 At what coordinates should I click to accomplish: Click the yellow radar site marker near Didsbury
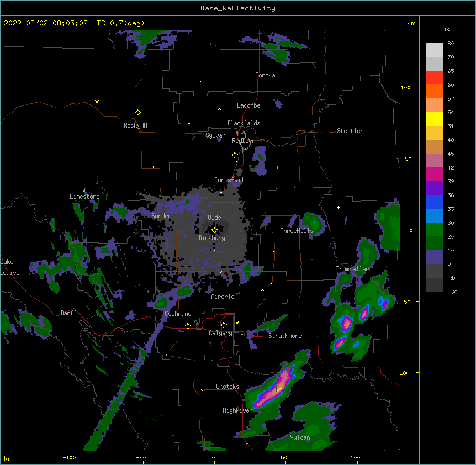coord(214,230)
